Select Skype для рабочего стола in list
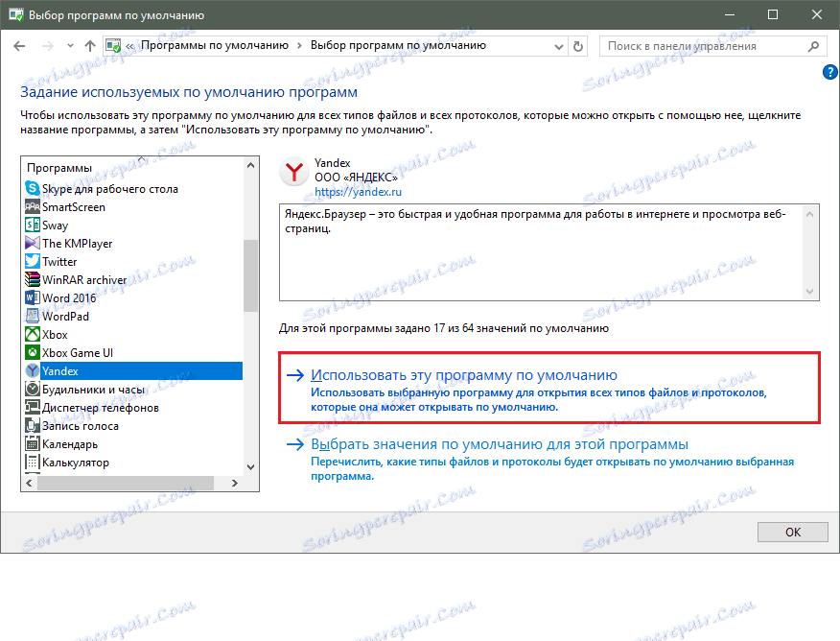This screenshot has height=641, width=840. point(110,189)
